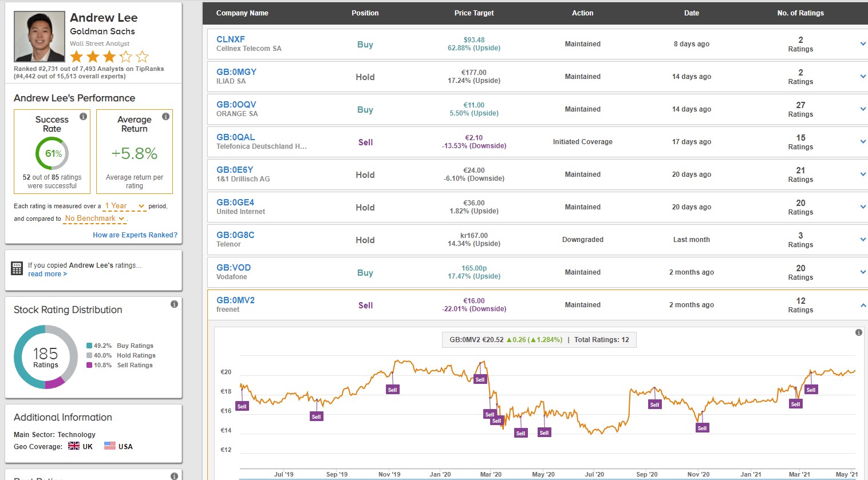The image size is (868, 480).
Task: Click the Sell marker near Sep '20
Action: tap(654, 404)
